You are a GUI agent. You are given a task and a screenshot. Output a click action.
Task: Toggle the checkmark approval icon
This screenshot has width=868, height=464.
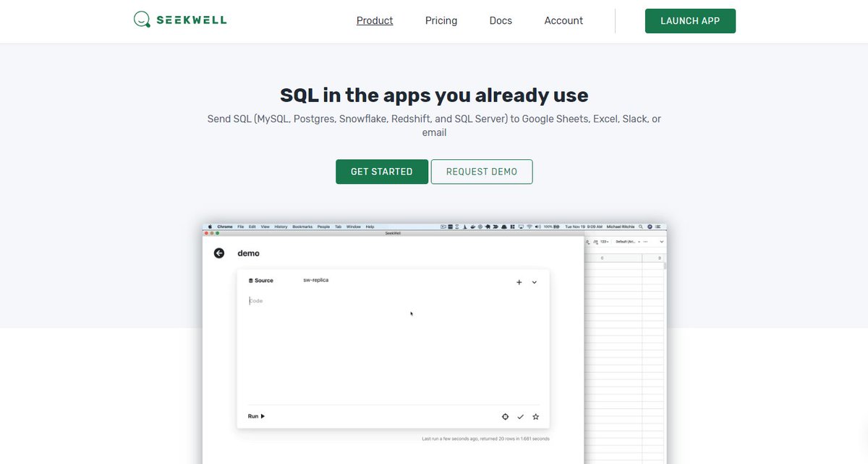click(x=520, y=416)
